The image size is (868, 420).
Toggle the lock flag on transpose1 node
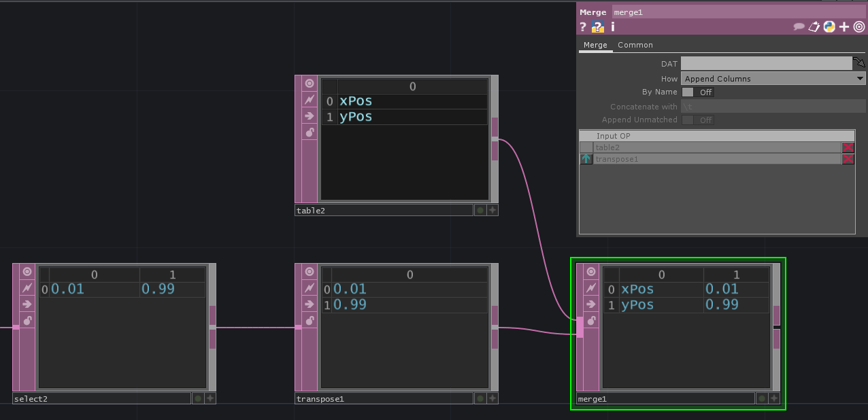pyautogui.click(x=310, y=320)
